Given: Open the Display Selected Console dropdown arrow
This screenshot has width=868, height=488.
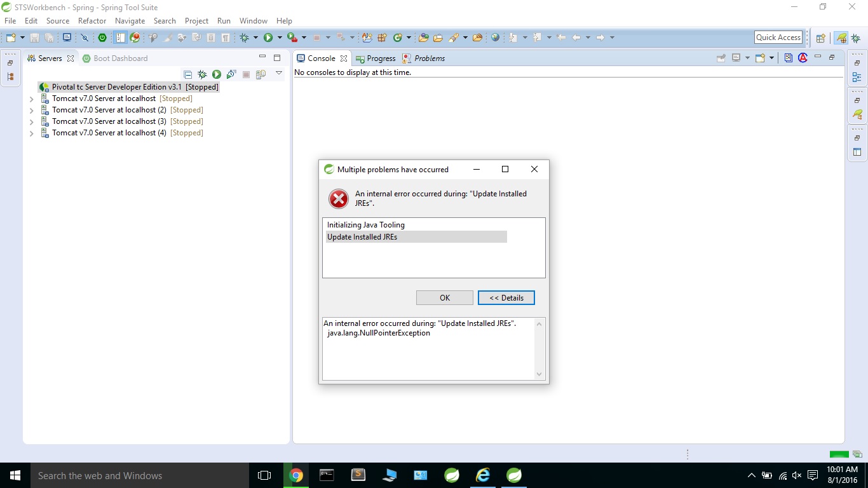Looking at the screenshot, I should pos(747,58).
